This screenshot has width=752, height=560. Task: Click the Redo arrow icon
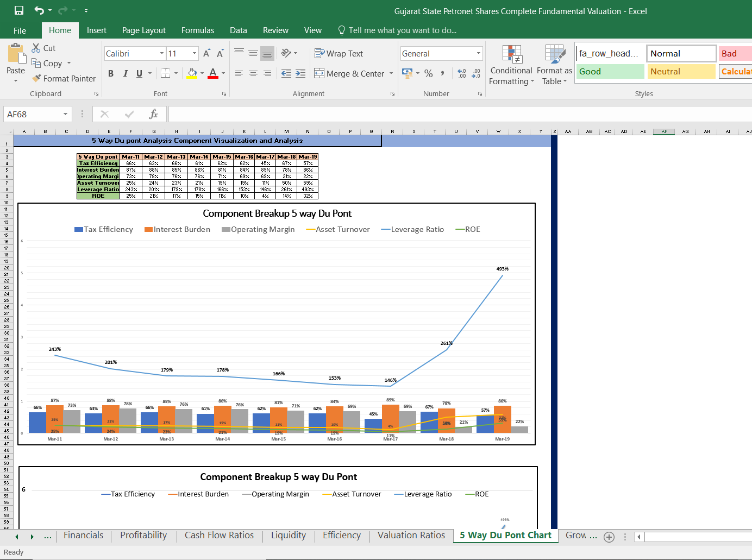(63, 10)
